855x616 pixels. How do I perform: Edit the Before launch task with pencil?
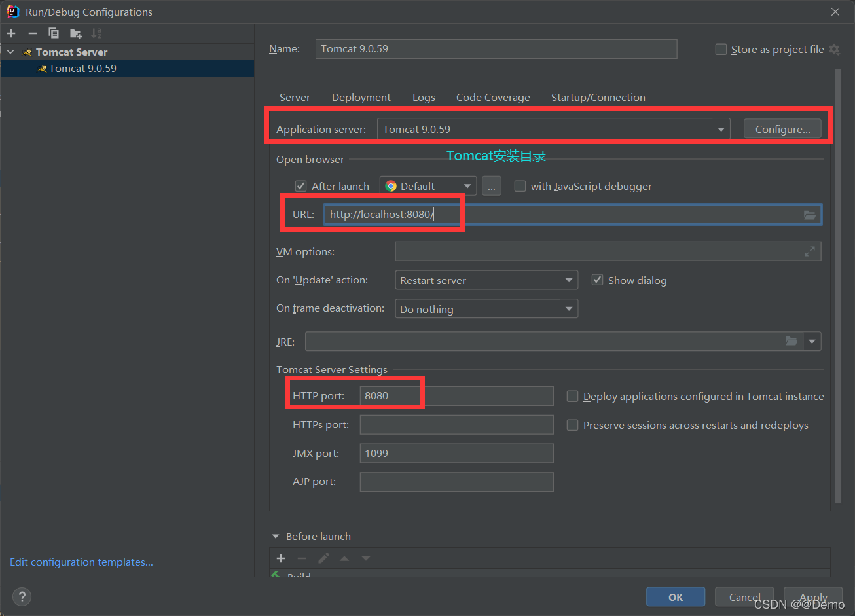[323, 558]
